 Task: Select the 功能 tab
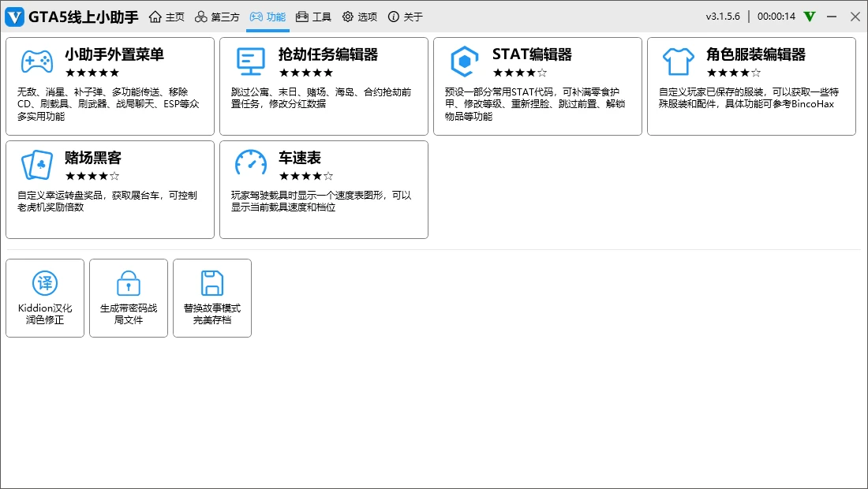[x=268, y=17]
